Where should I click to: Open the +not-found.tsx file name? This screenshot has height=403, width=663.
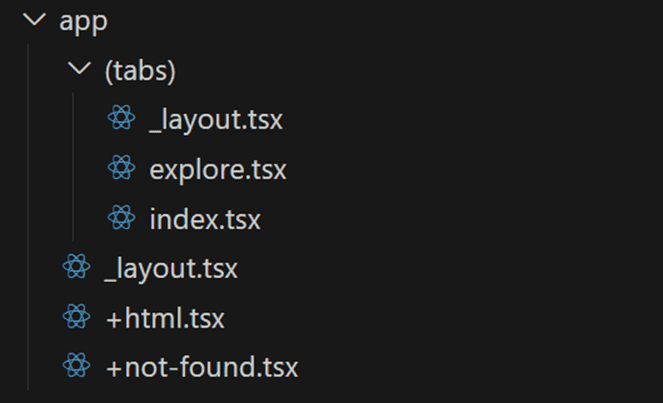click(x=202, y=367)
